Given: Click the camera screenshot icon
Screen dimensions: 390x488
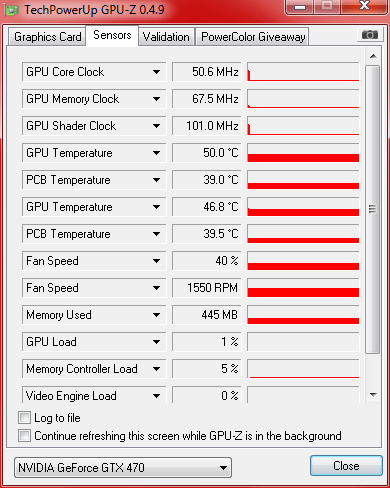Looking at the screenshot, I should tap(370, 35).
